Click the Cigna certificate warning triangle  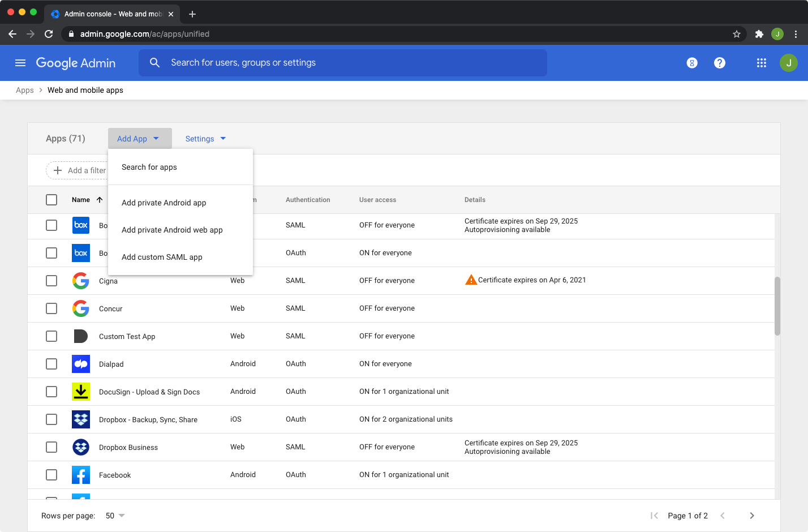(471, 280)
